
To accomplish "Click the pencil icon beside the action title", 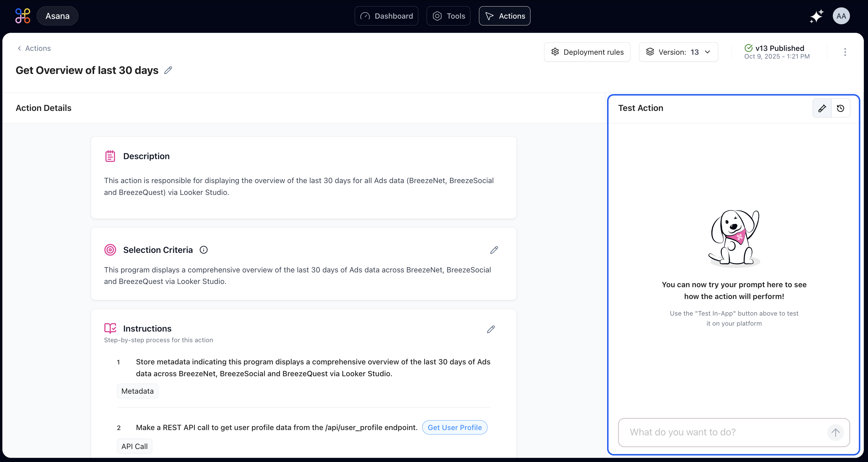I will 168,70.
